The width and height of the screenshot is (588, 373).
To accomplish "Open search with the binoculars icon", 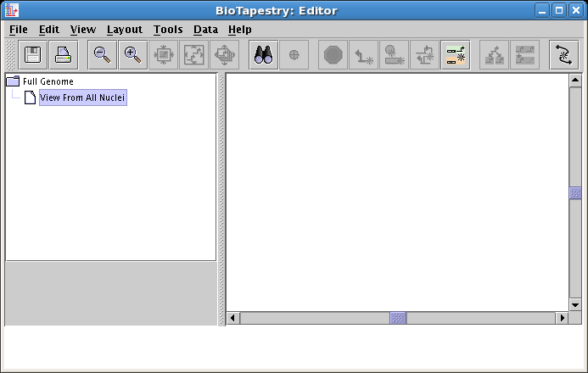I will (264, 55).
